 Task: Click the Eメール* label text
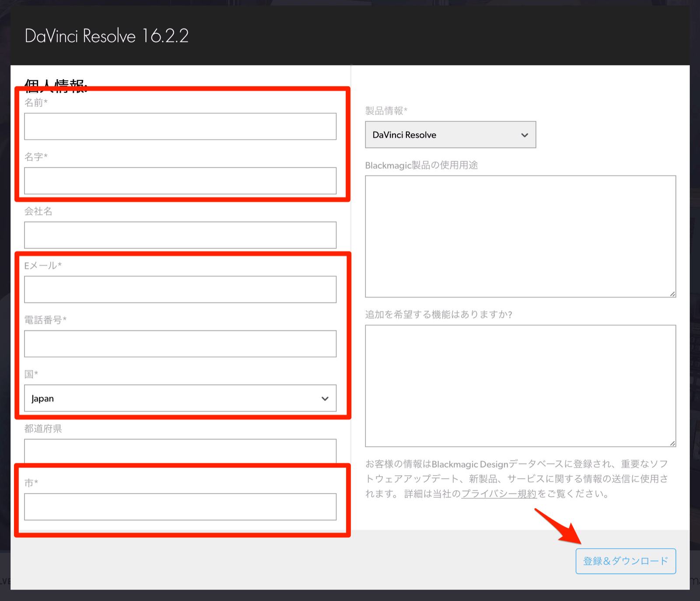click(x=43, y=266)
